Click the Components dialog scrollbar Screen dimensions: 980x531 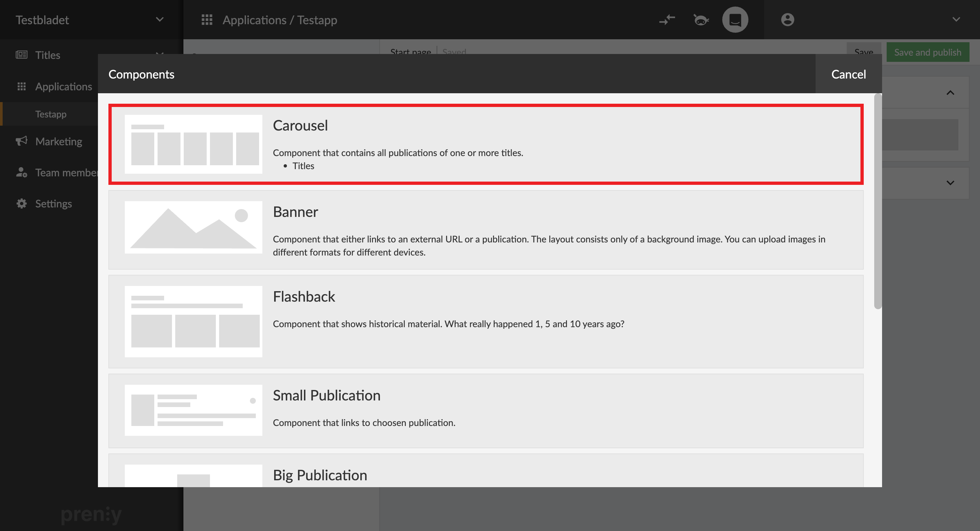tap(878, 202)
